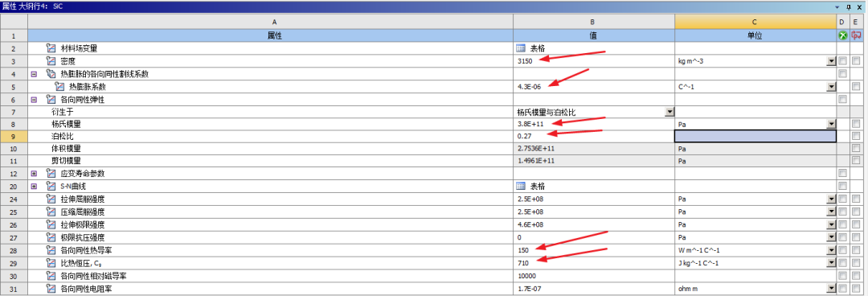Click the green suppression icon in column D header
This screenshot has height=296, width=868.
point(843,35)
